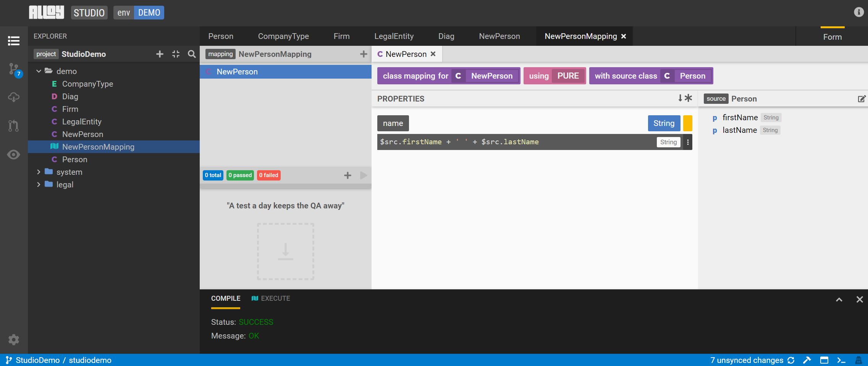Viewport: 868px width, 366px height.
Task: Expand the system folder
Action: tap(39, 172)
